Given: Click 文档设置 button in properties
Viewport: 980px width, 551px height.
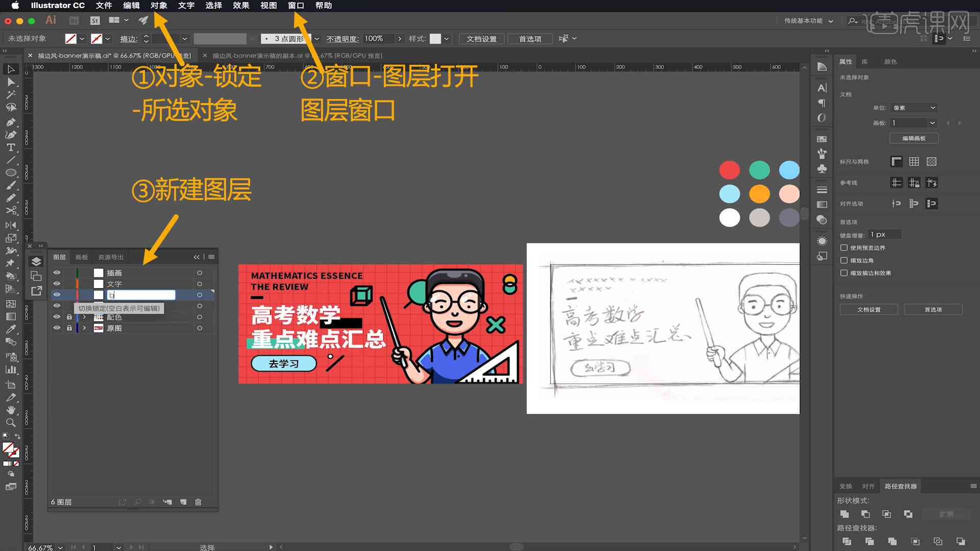Looking at the screenshot, I should (868, 309).
